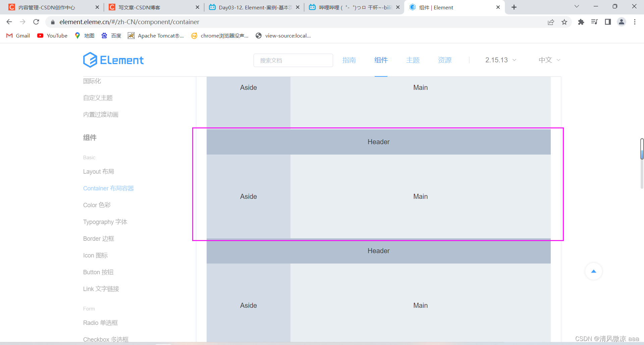Viewport: 644px width, 345px height.
Task: Expand the 2.15.13 version dropdown
Action: click(x=501, y=60)
